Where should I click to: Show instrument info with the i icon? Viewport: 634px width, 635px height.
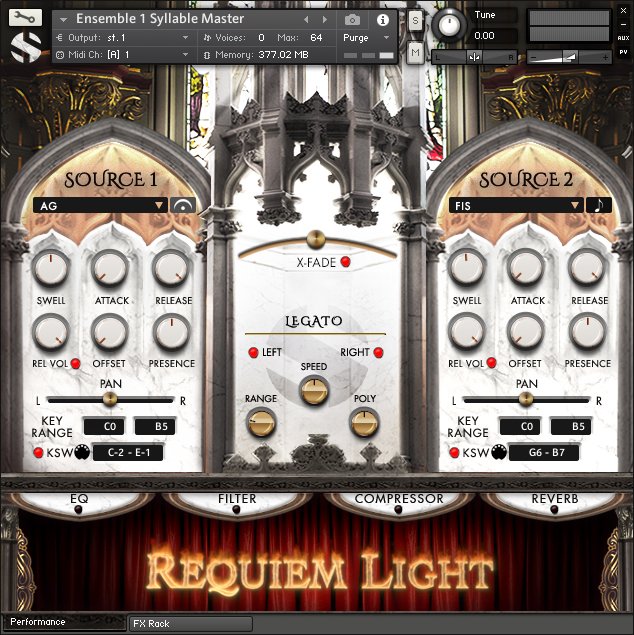coord(382,19)
